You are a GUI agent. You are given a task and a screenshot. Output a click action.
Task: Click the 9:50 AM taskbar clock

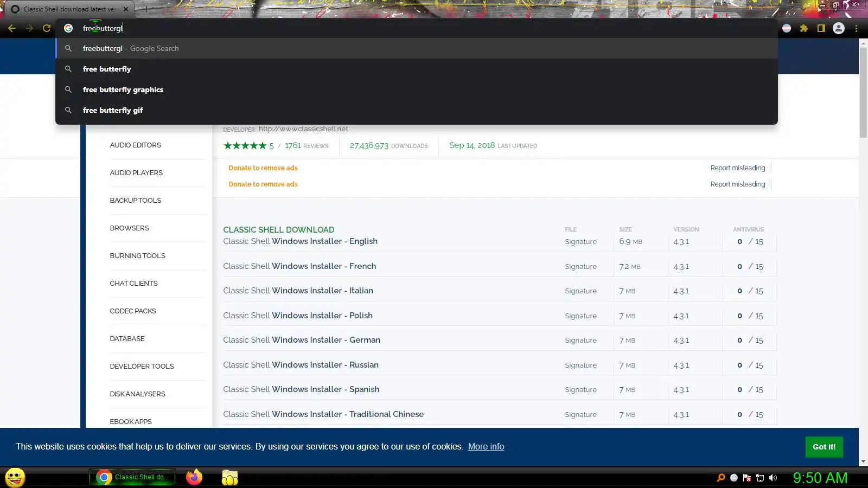click(x=820, y=478)
